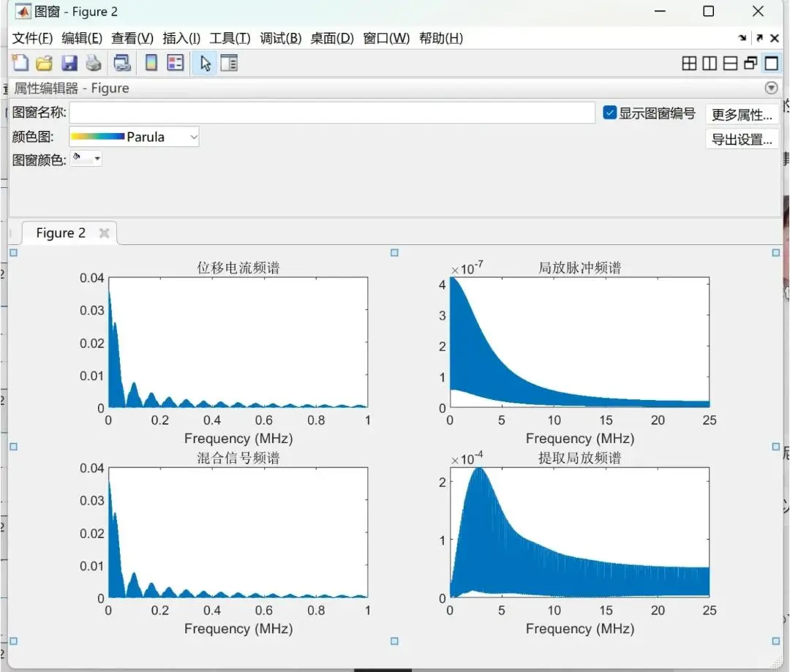Click the 更多属性 button
The height and width of the screenshot is (672, 790).
(741, 114)
